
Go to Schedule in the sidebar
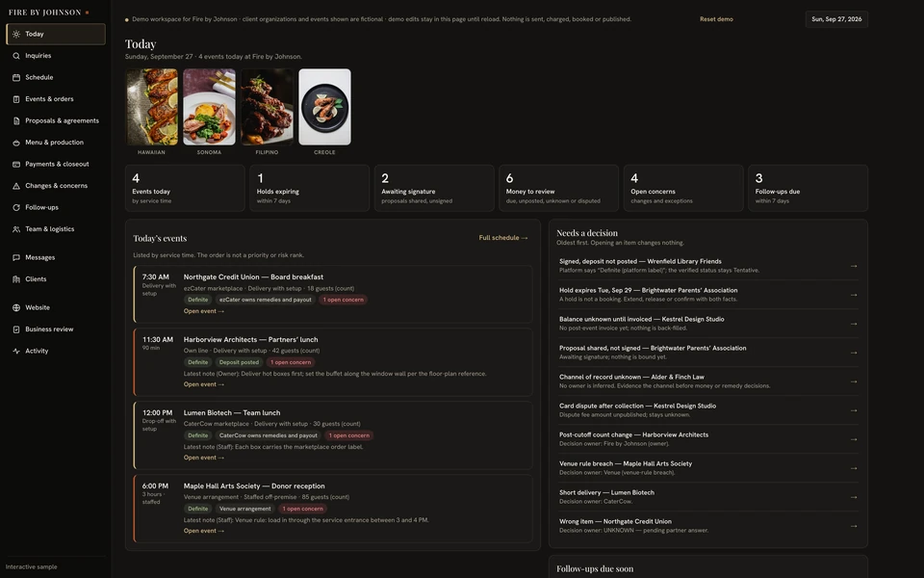[x=56, y=77]
